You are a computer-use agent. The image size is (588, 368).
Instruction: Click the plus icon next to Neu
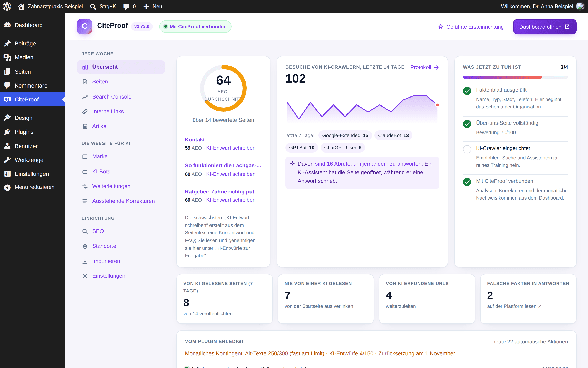point(146,7)
